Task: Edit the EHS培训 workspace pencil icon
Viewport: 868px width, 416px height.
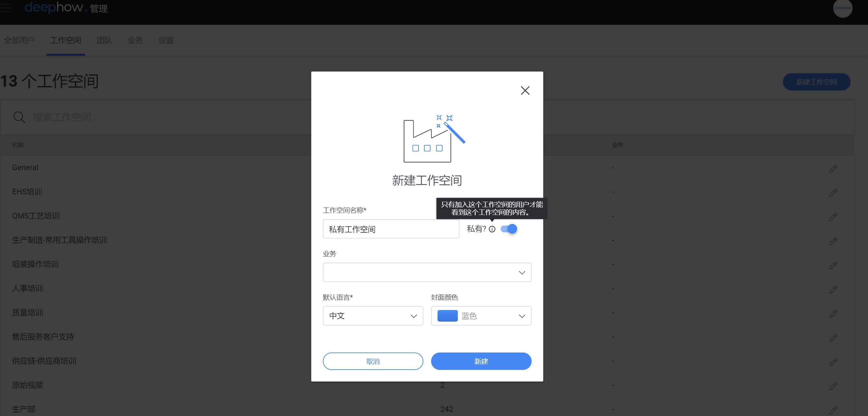Action: point(833,193)
